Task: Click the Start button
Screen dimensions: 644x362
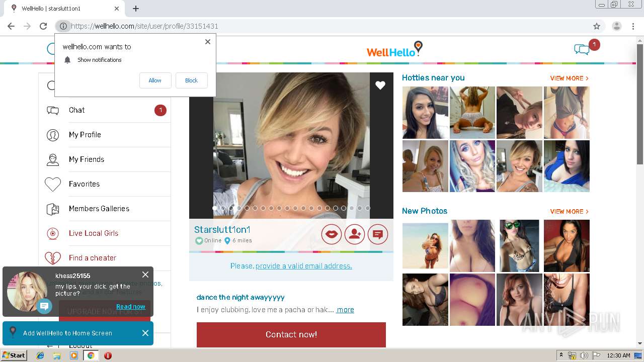Action: 14,355
